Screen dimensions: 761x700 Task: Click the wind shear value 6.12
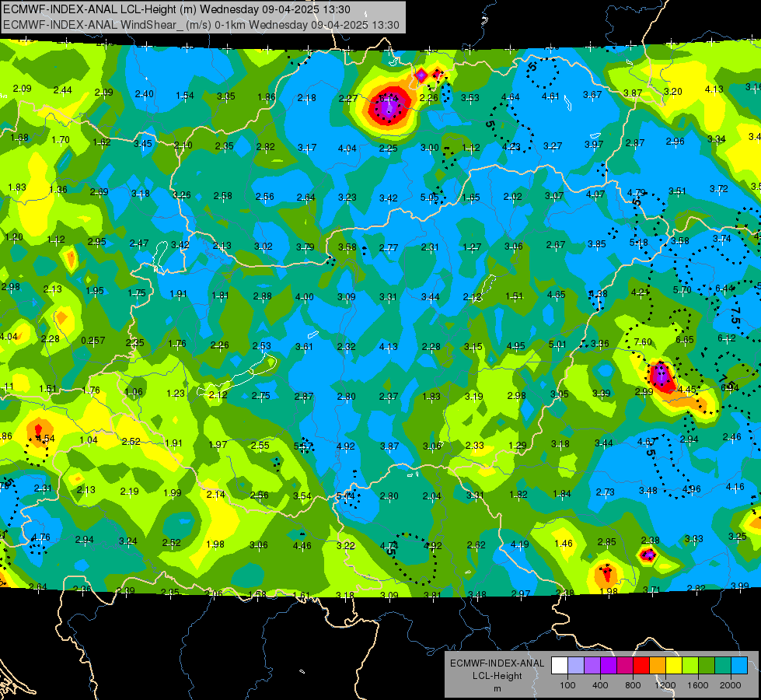[x=727, y=338]
